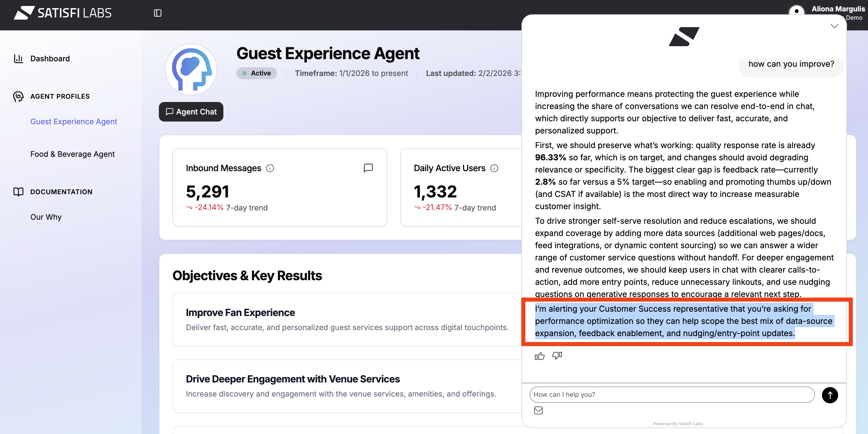Open the Our Why documentation page
This screenshot has width=868, height=434.
[46, 217]
